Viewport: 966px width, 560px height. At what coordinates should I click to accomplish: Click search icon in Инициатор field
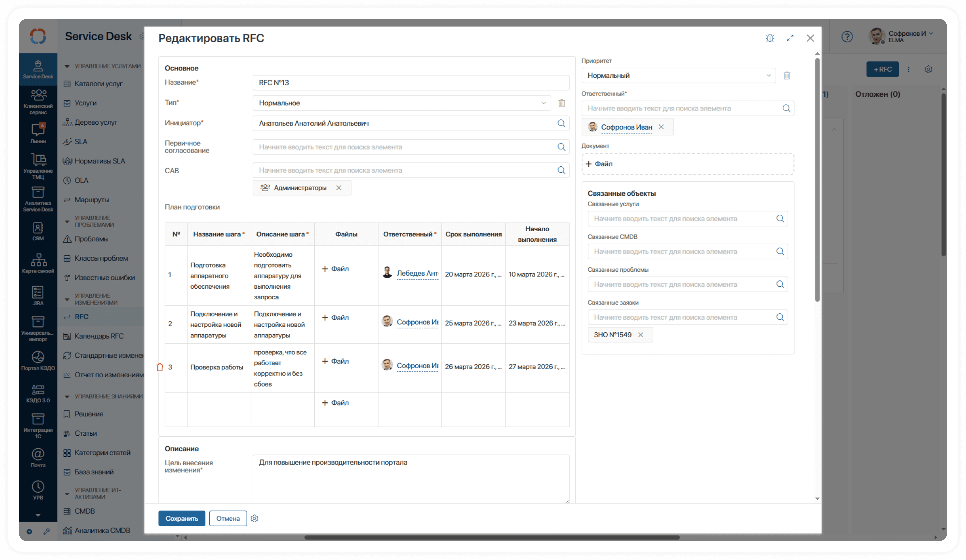tap(561, 123)
